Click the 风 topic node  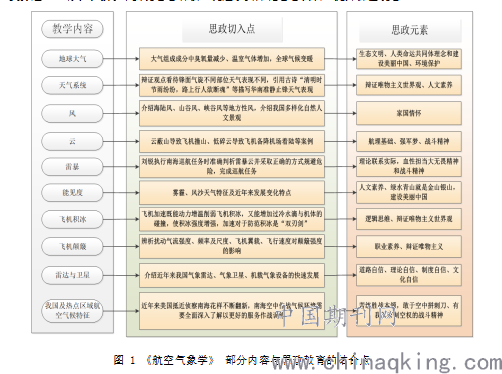pos(72,114)
